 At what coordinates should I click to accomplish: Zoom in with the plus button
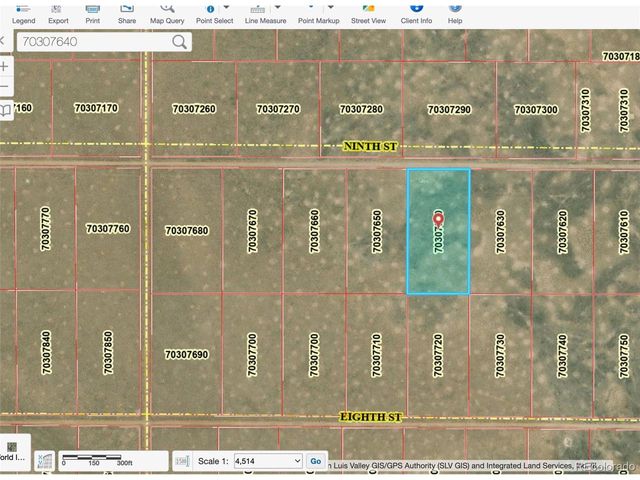pyautogui.click(x=4, y=66)
